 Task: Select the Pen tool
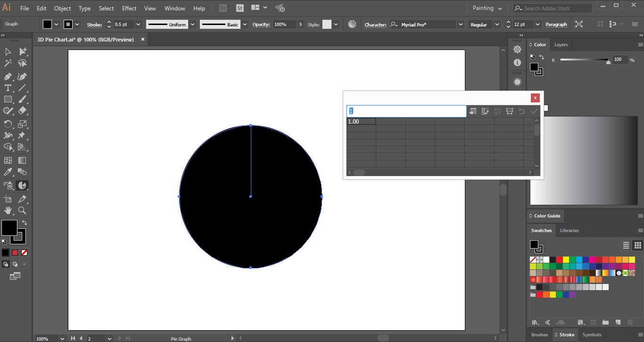(x=8, y=76)
